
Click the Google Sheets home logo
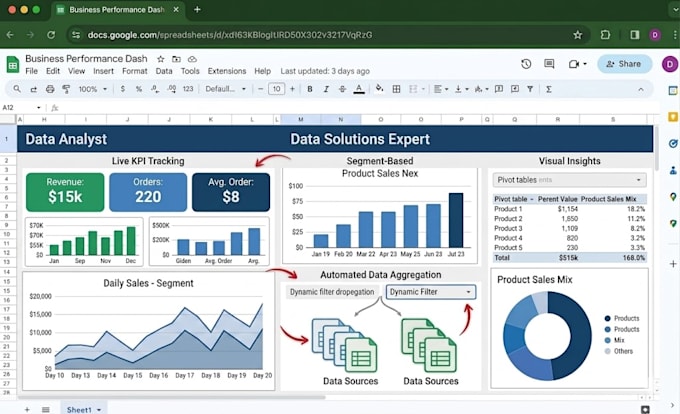tap(13, 65)
